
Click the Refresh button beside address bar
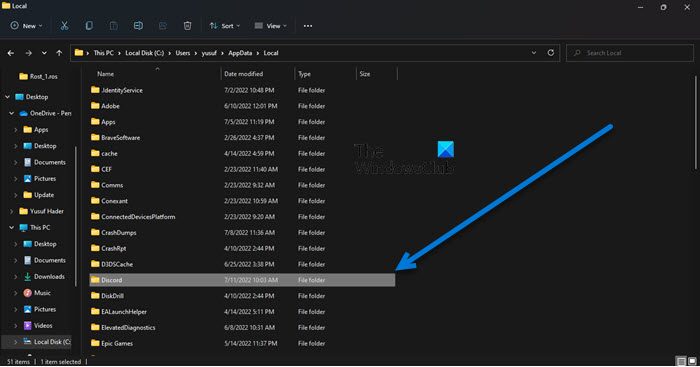point(551,53)
